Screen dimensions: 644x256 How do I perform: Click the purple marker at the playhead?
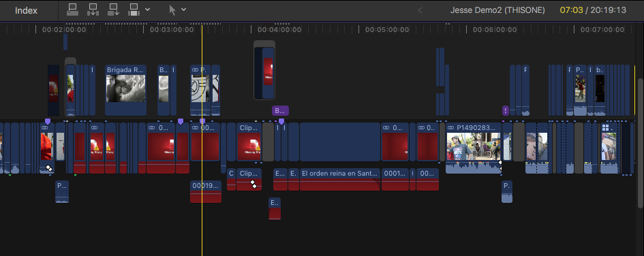(202, 121)
